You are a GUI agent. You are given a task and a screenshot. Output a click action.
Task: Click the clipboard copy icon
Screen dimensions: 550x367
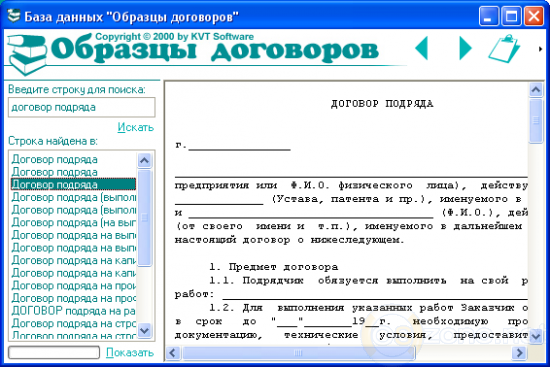[x=504, y=48]
